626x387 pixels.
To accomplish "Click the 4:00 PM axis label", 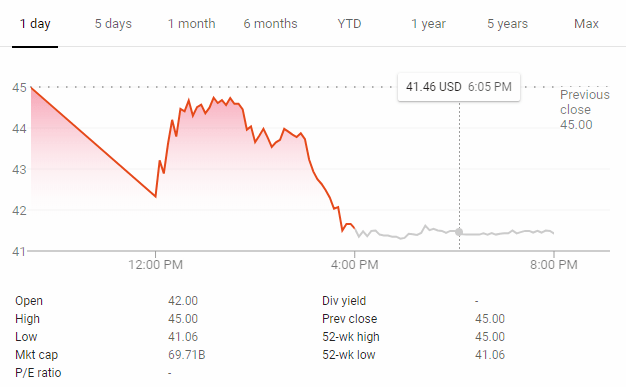I will 355,264.
